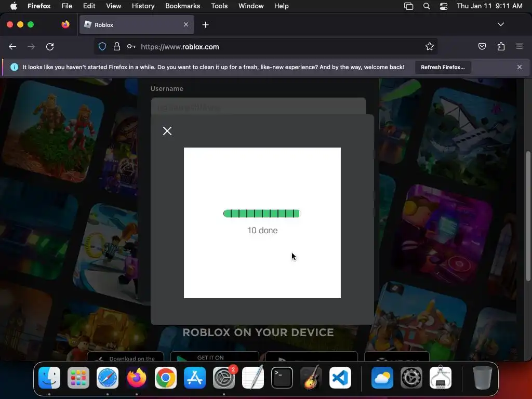
Task: Open the Trash in the Dock
Action: 482,377
